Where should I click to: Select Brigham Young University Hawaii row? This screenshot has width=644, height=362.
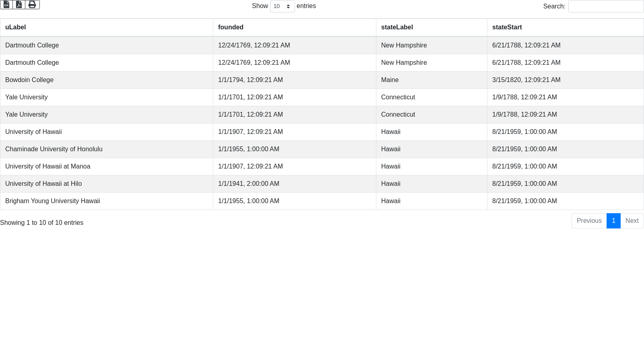52,201
